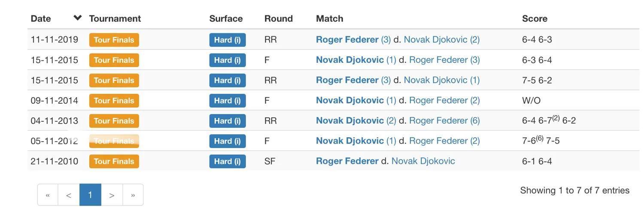
Task: Select page 1 in pagination
Action: pos(90,195)
